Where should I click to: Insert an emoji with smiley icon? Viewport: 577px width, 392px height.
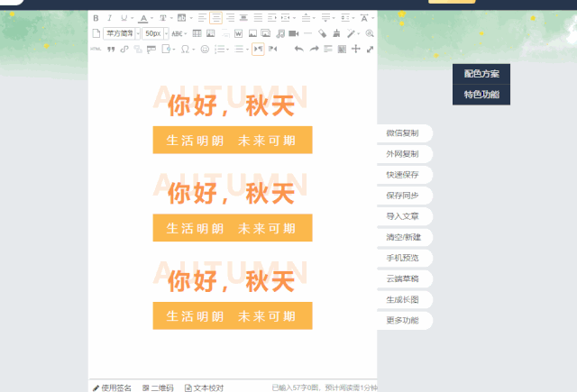point(205,49)
